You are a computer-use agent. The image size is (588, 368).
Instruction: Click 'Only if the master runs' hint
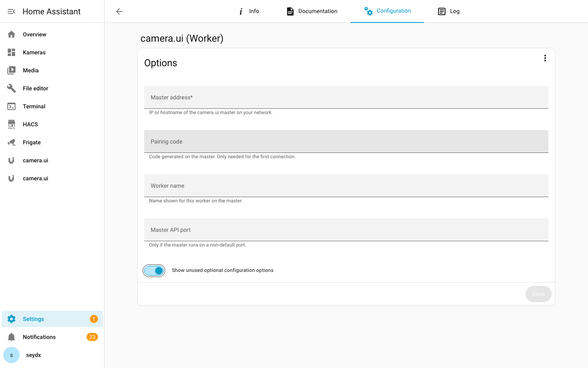[x=198, y=245]
